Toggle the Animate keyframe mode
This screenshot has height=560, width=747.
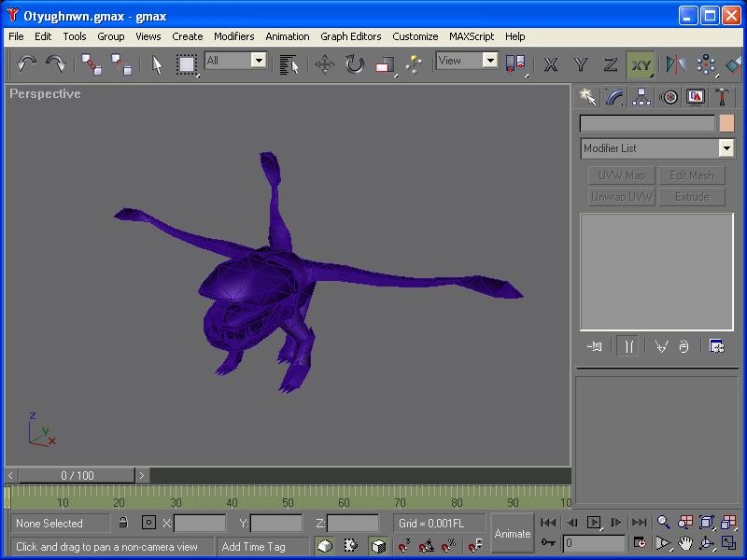(512, 533)
